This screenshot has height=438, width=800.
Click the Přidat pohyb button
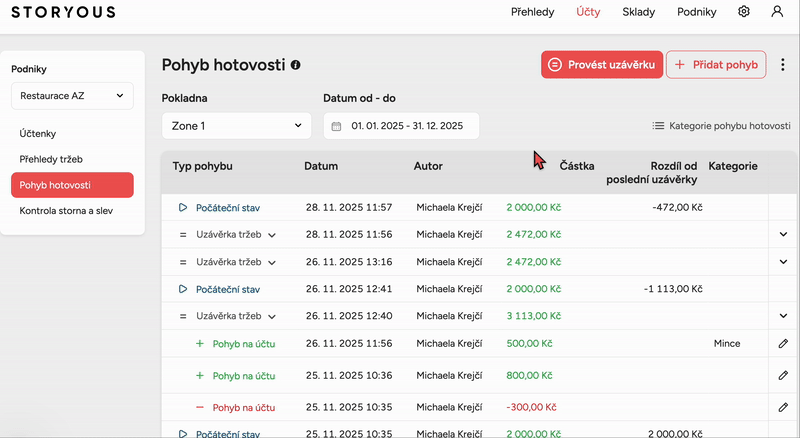[716, 65]
